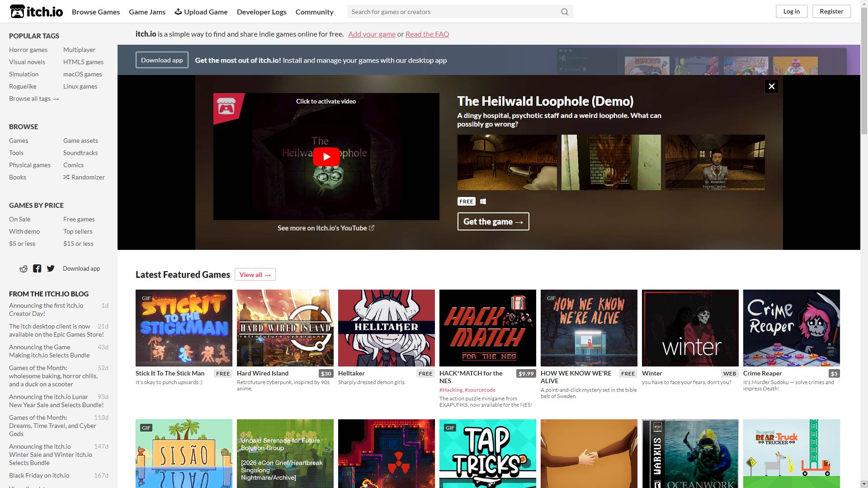Open Roguelike tag
This screenshot has width=868, height=488.
(x=23, y=86)
